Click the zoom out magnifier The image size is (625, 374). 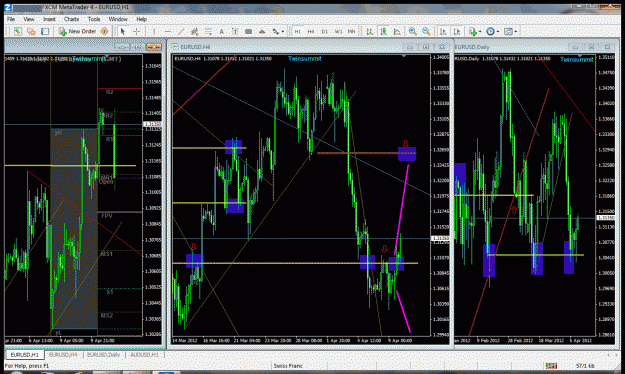(x=426, y=31)
